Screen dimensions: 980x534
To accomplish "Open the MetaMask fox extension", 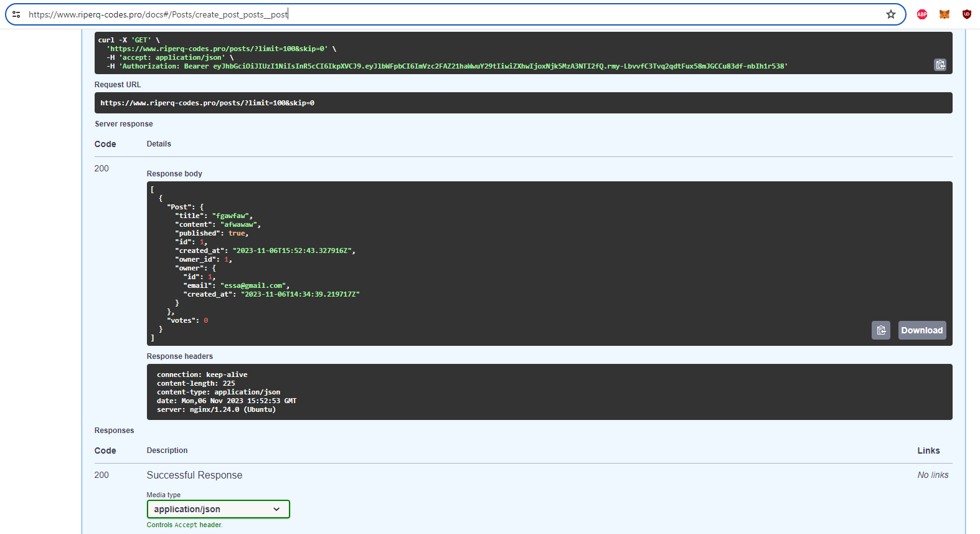I will (x=945, y=14).
